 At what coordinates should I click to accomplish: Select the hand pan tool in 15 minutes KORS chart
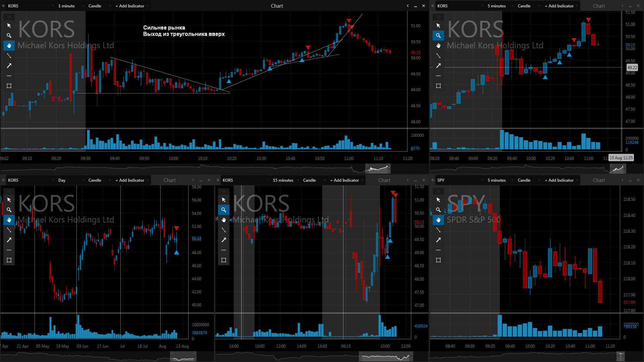224,220
